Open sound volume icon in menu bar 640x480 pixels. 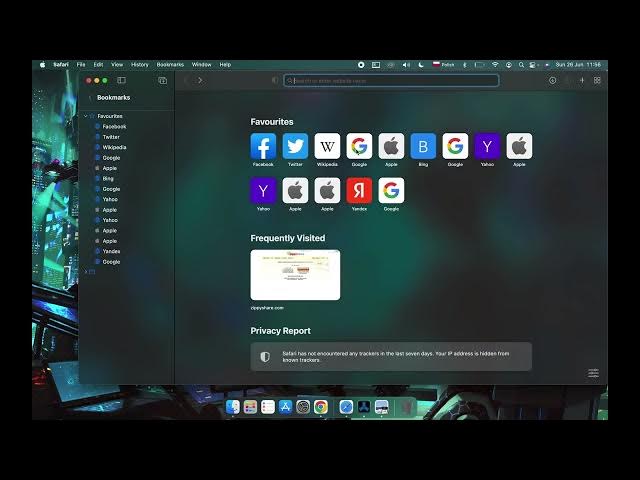pyautogui.click(x=406, y=64)
